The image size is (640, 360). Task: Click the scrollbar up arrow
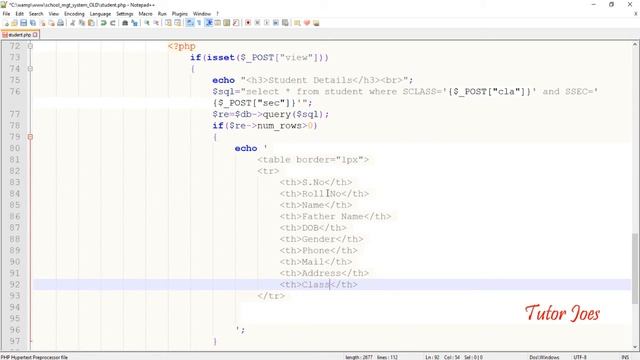tap(635, 44)
